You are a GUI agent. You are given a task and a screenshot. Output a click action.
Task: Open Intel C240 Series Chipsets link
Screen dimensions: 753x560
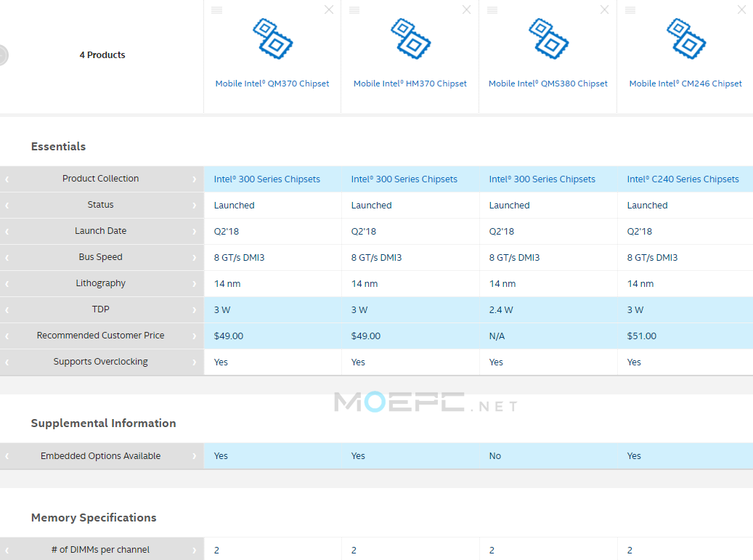(x=683, y=179)
